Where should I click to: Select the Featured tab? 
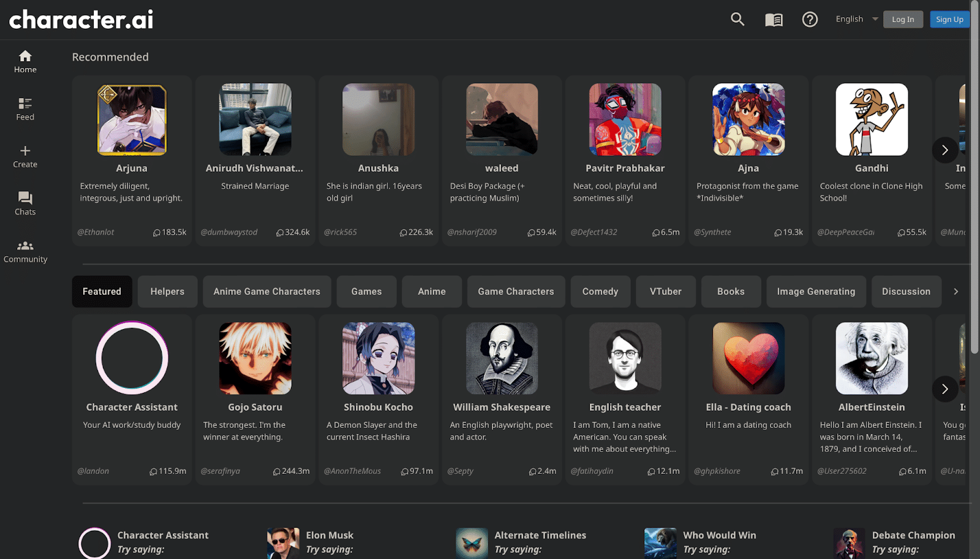click(x=102, y=291)
